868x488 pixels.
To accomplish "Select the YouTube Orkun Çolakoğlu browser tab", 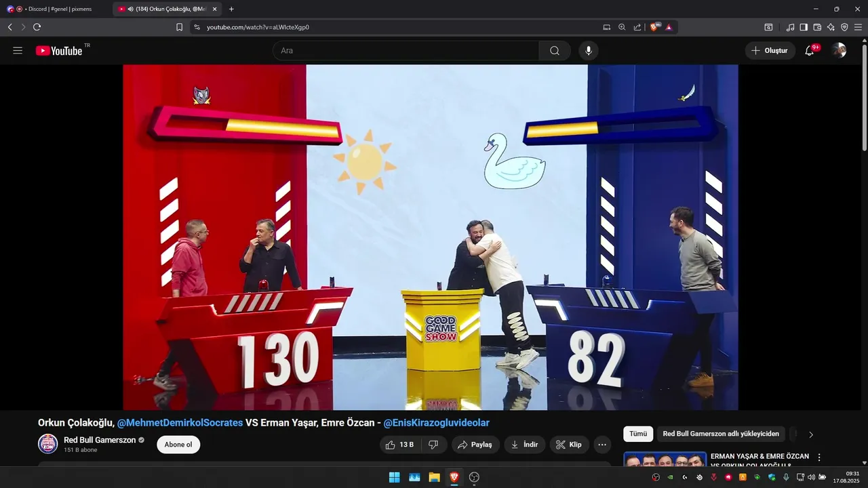I will tap(167, 9).
